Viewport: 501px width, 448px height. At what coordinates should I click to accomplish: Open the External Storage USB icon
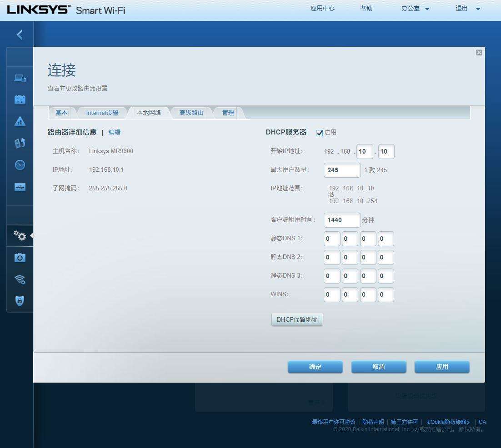[20, 187]
